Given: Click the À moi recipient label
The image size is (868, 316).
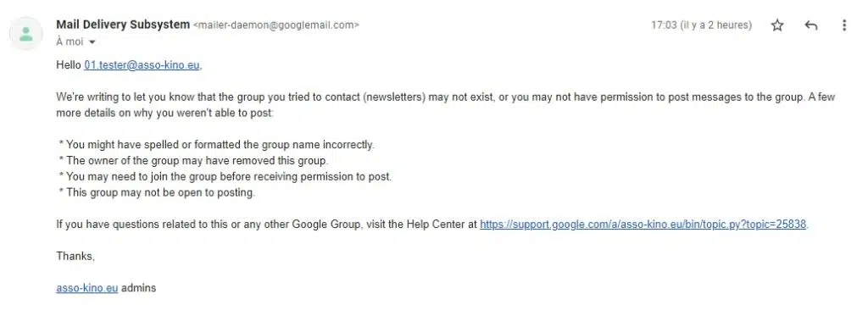Looking at the screenshot, I should pyautogui.click(x=70, y=42).
